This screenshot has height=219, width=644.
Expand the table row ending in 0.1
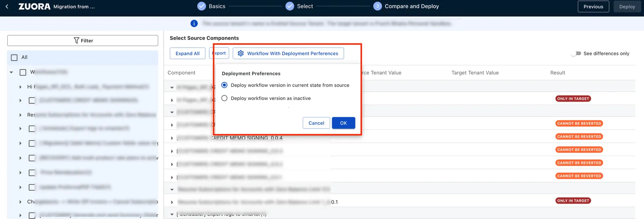click(172, 202)
